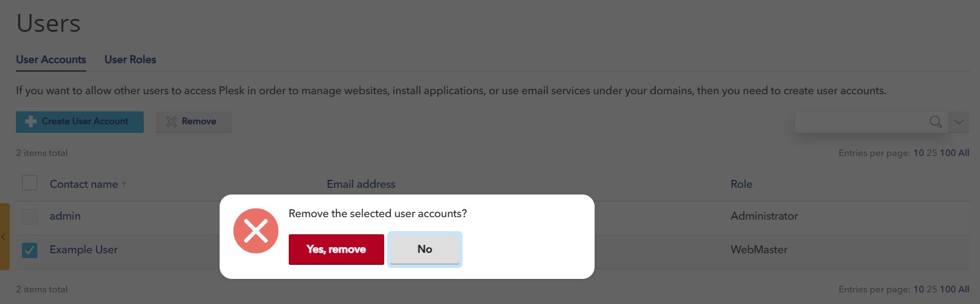Open the Example User account link

(x=84, y=250)
